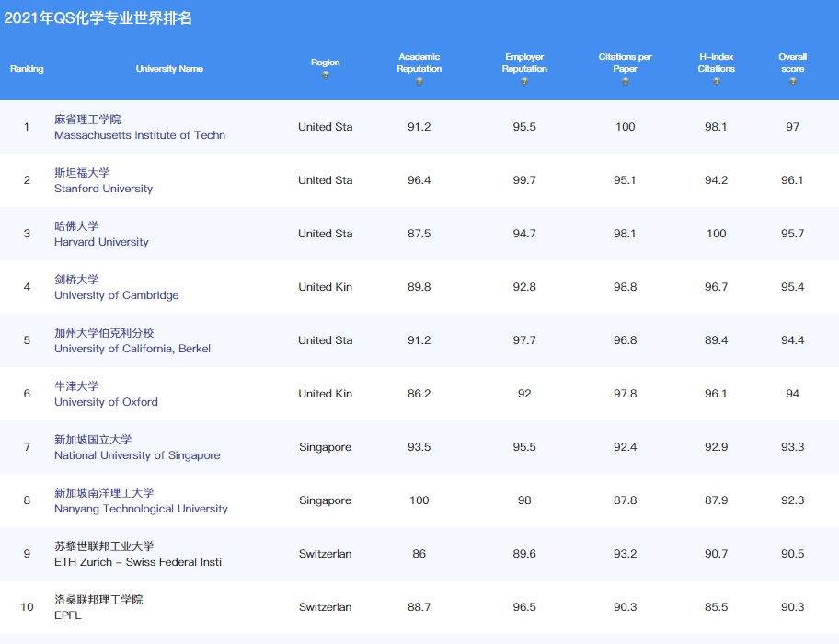Viewport: 839px width, 644px height.
Task: Click the Ranking column header
Action: pyautogui.click(x=27, y=68)
